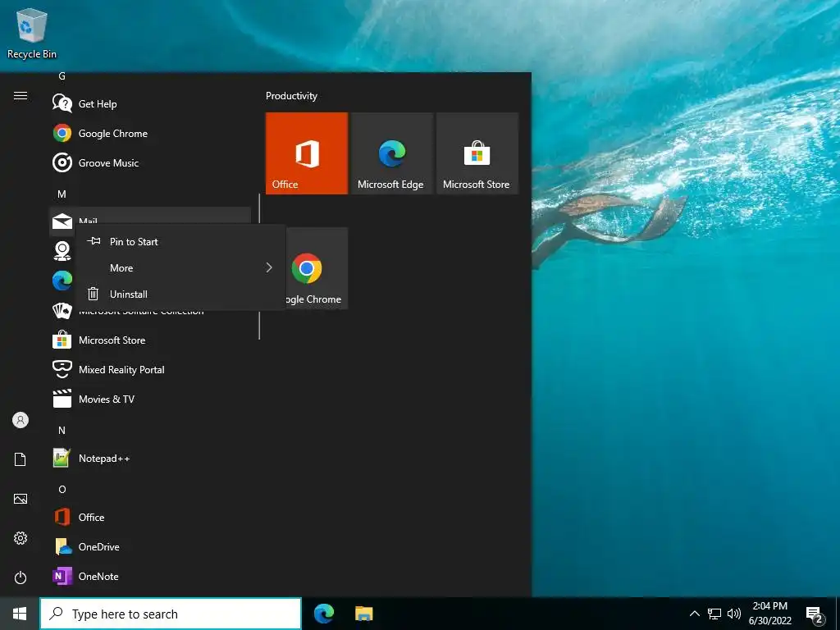Click the Mail app icon
The height and width of the screenshot is (630, 840).
62,221
